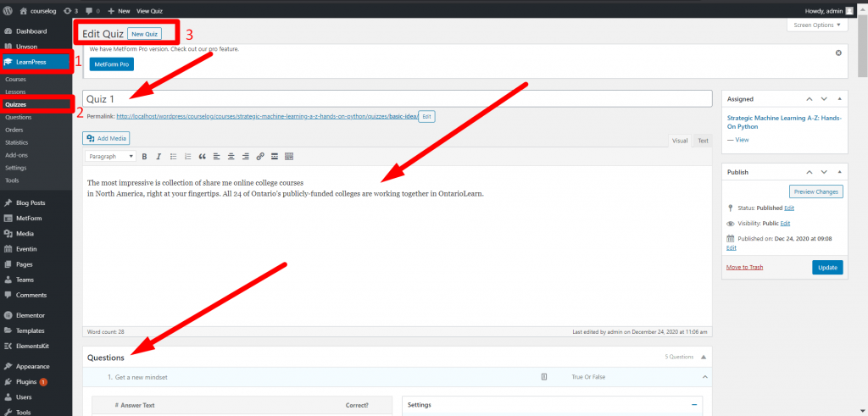Click the Update button
Image resolution: width=868 pixels, height=416 pixels.
(x=827, y=267)
